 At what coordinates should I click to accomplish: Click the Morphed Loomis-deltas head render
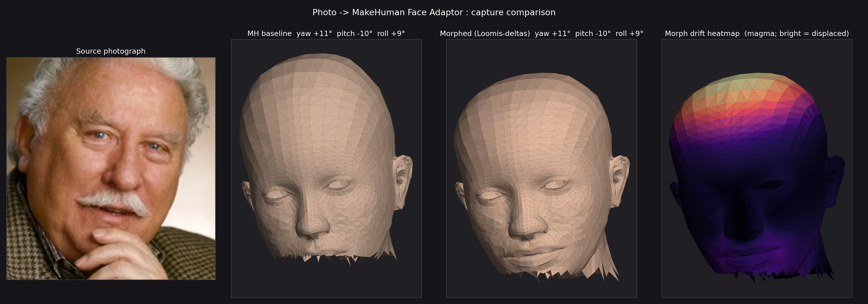[542, 168]
